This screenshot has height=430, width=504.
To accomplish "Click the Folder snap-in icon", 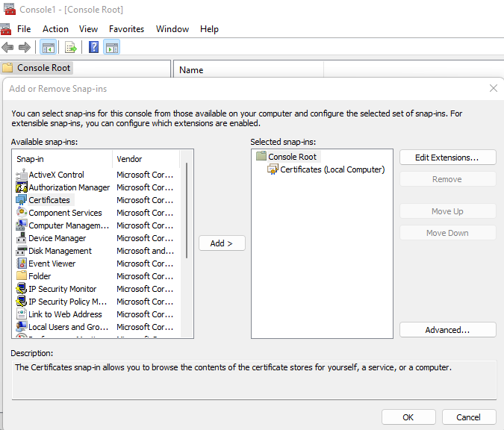I will click(21, 275).
